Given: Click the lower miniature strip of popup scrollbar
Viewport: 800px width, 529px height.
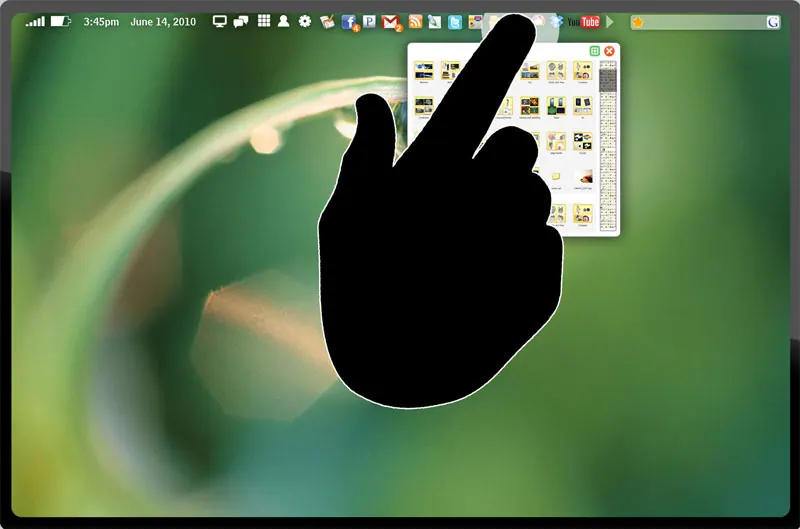Looking at the screenshot, I should coord(608,161).
